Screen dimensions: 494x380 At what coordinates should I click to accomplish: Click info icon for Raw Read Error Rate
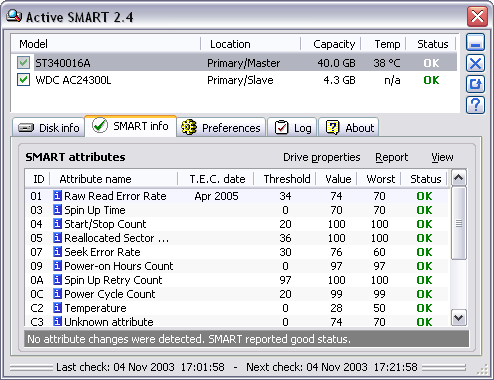pos(57,196)
